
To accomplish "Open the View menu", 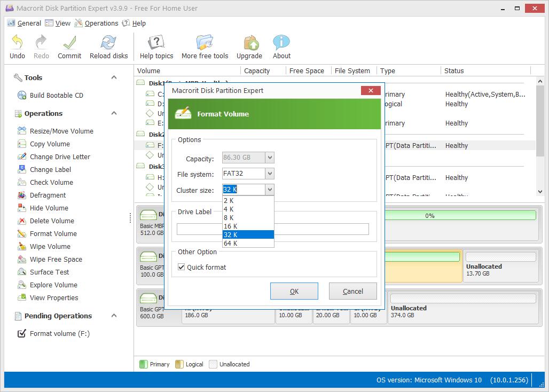I will tap(58, 23).
